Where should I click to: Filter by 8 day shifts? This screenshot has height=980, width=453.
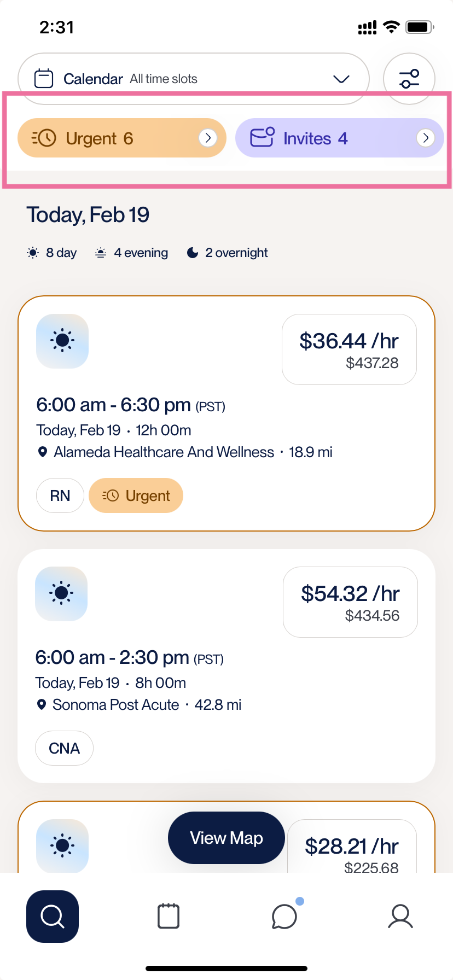tap(52, 253)
